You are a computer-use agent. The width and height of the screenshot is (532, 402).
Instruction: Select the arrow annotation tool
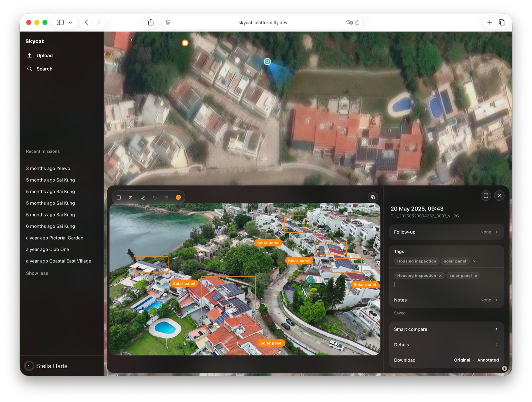[131, 197]
